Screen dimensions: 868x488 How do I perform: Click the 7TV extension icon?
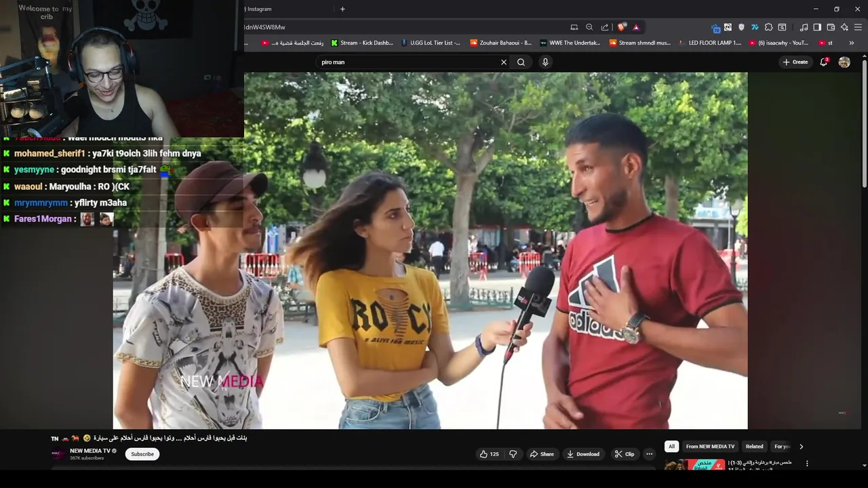[x=755, y=27]
